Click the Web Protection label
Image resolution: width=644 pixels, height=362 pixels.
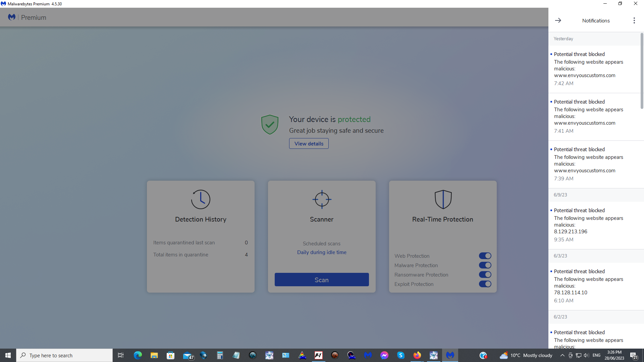pos(412,256)
